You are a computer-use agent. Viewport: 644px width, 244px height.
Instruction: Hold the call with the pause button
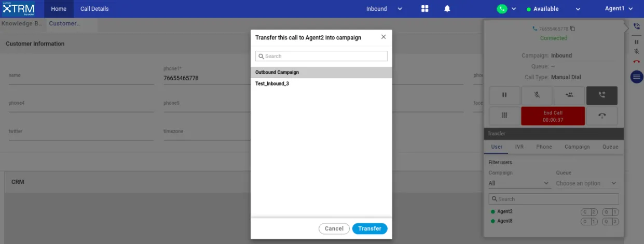coord(504,95)
